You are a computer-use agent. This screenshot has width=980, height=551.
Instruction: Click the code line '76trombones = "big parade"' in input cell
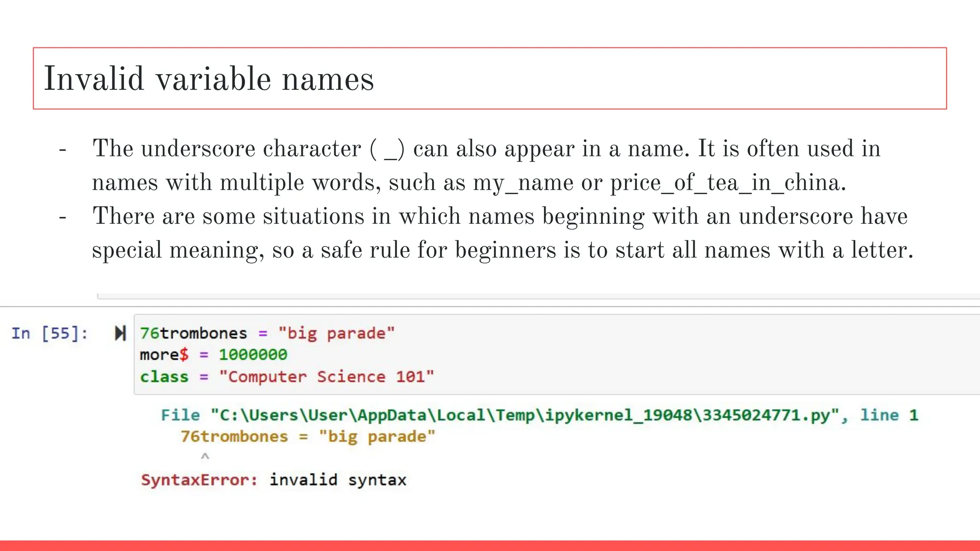pyautogui.click(x=267, y=333)
